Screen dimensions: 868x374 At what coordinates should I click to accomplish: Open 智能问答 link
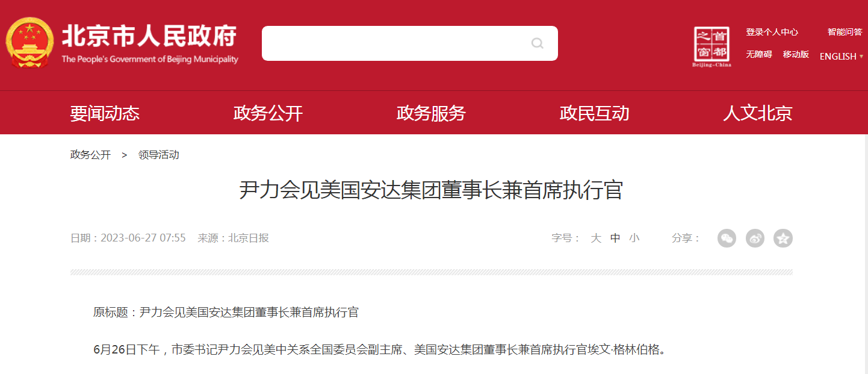pyautogui.click(x=845, y=33)
